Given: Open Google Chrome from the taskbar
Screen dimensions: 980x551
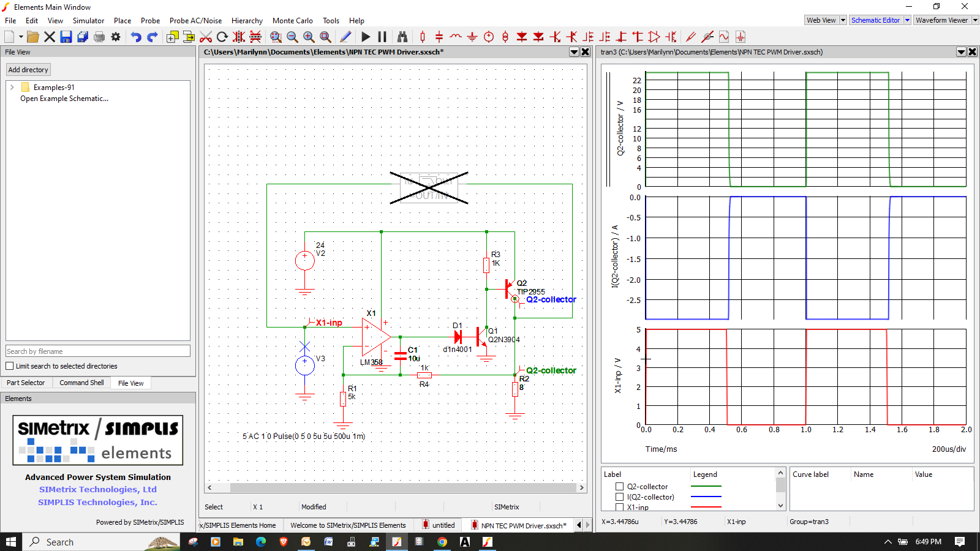Looking at the screenshot, I should tap(442, 542).
